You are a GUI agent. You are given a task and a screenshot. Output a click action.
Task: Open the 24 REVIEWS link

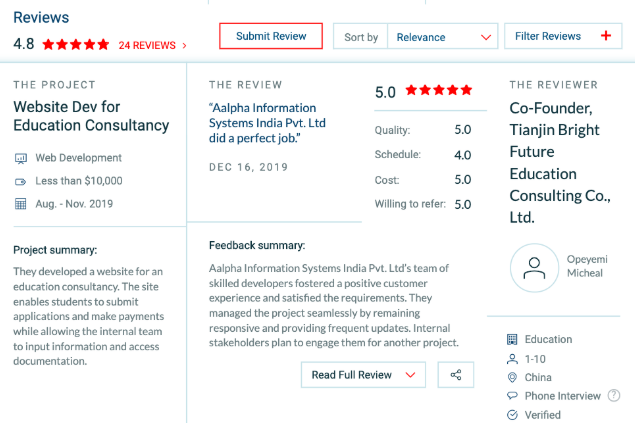(152, 45)
